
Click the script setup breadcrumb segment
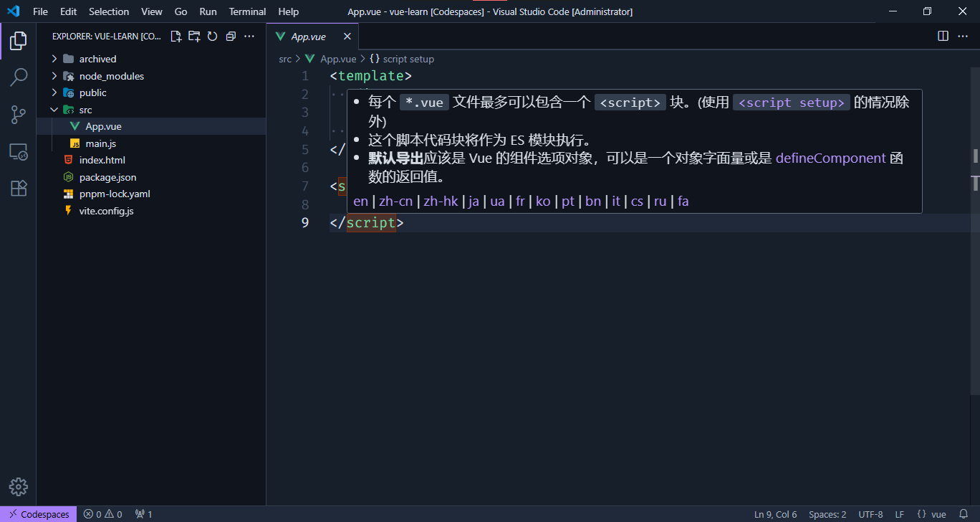[402, 59]
